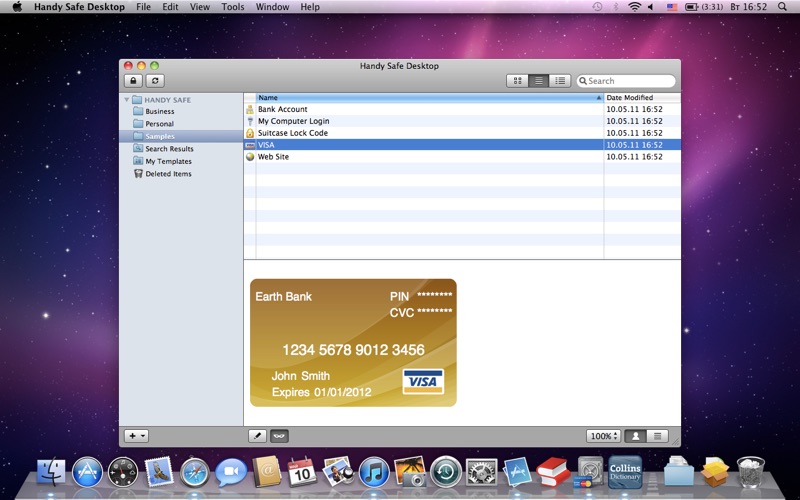
Task: Click the battery status icon
Action: click(691, 7)
